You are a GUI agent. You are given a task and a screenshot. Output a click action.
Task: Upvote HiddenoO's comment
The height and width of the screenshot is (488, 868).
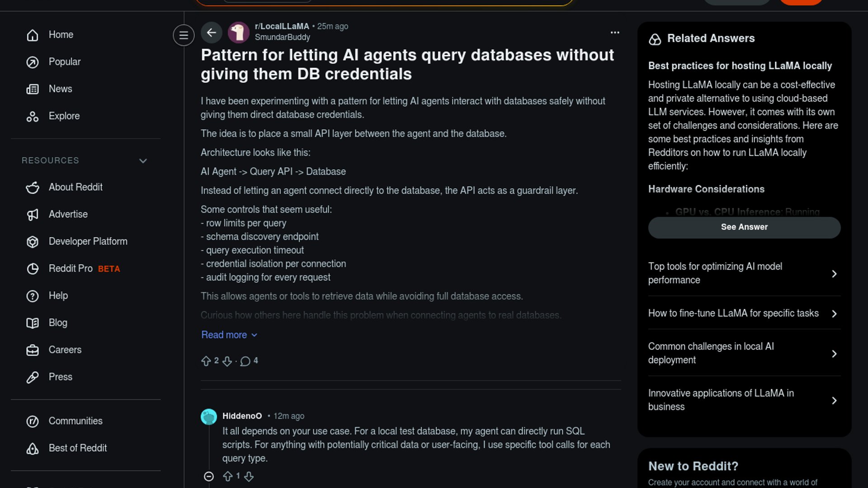(228, 476)
